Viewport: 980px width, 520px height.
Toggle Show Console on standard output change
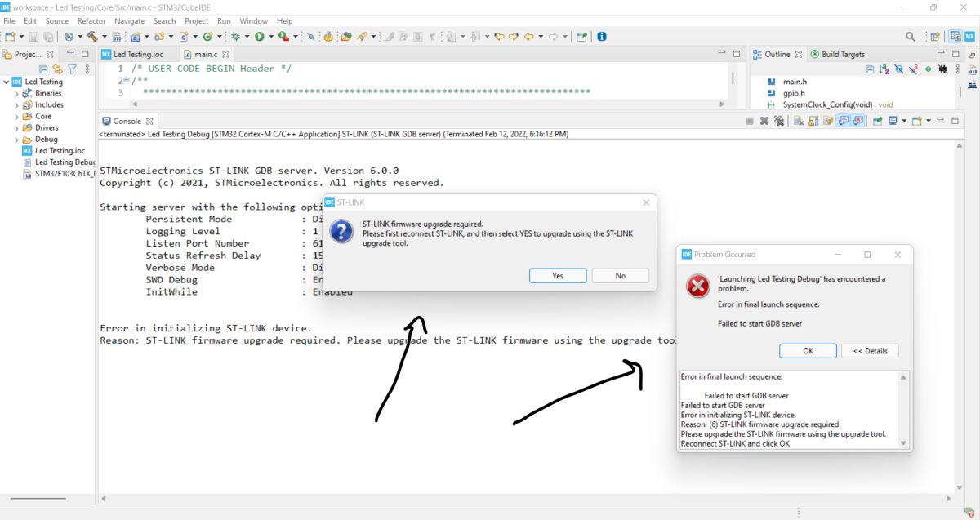[843, 121]
